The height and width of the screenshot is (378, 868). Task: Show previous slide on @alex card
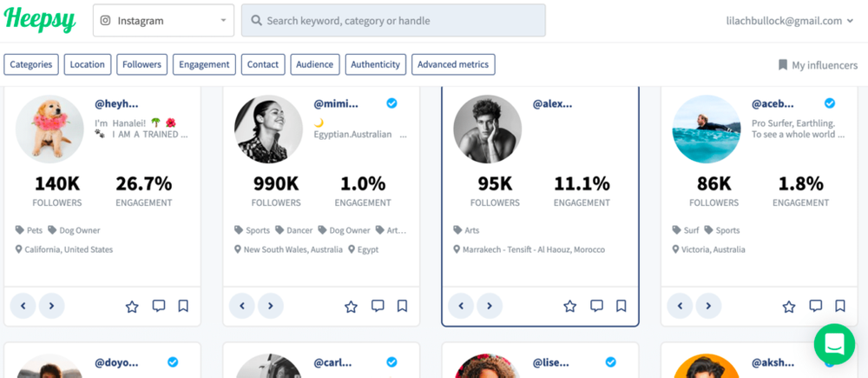pos(461,306)
